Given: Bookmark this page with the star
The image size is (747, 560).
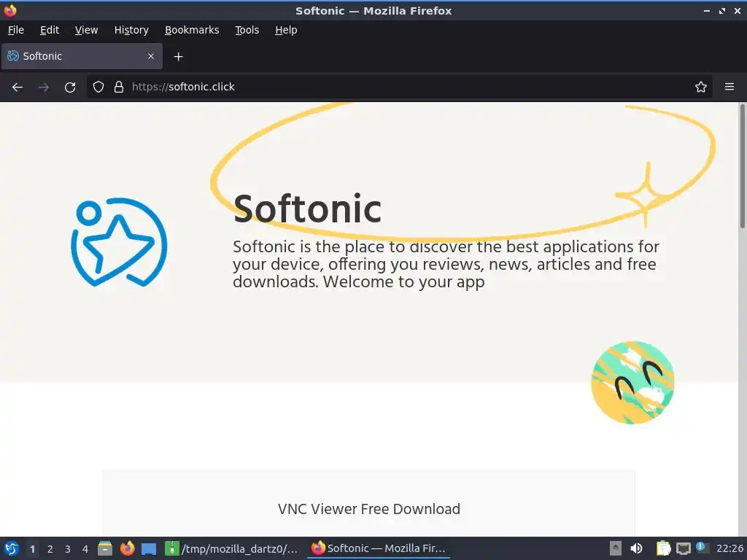Looking at the screenshot, I should [701, 87].
